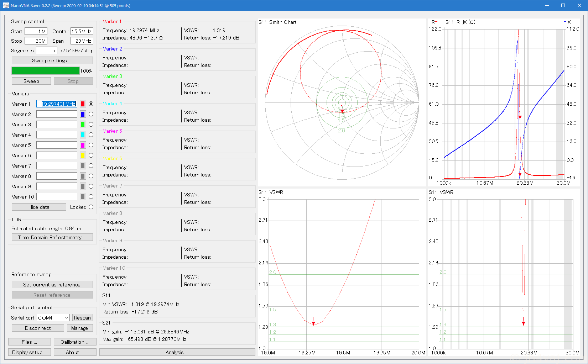
Task: Select the Marker 2 radio button
Action: coord(91,114)
